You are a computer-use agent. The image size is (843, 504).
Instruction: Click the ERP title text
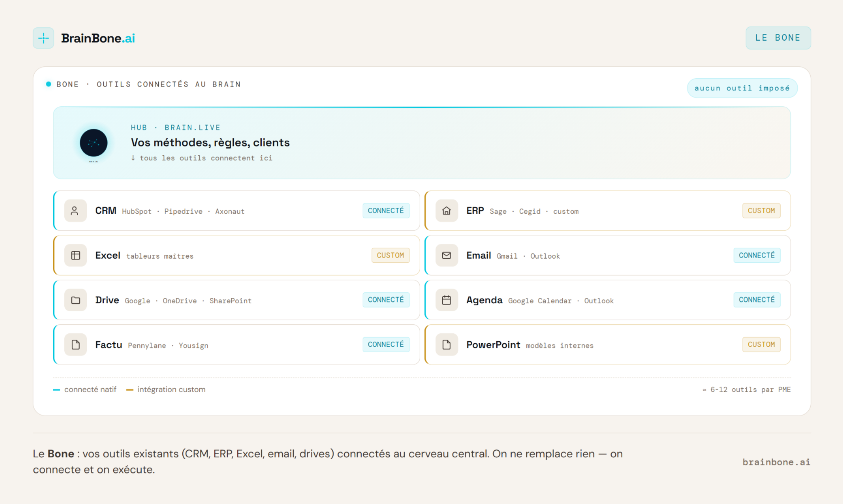pos(475,210)
